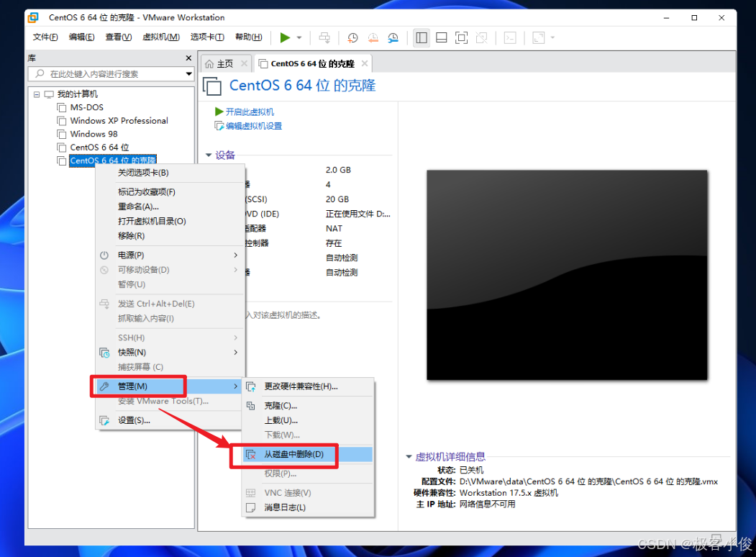Viewport: 756px width, 557px height.
Task: Collapse the 虚拟机详细信息 section
Action: click(x=409, y=456)
